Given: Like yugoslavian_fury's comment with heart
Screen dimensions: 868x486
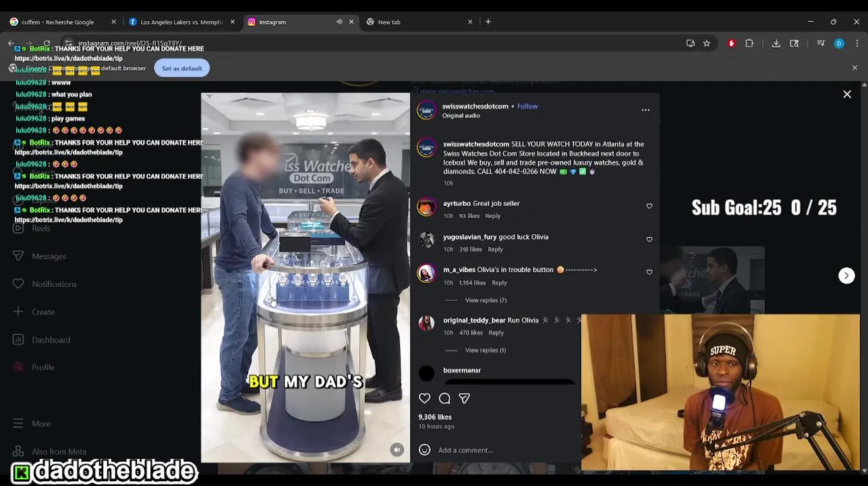Looking at the screenshot, I should point(649,240).
